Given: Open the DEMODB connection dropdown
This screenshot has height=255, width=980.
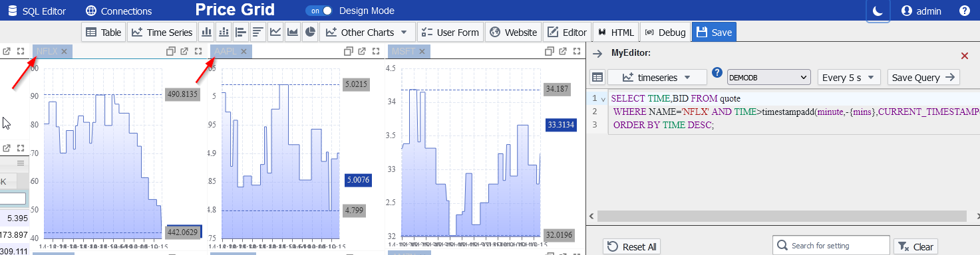Looking at the screenshot, I should point(768,77).
